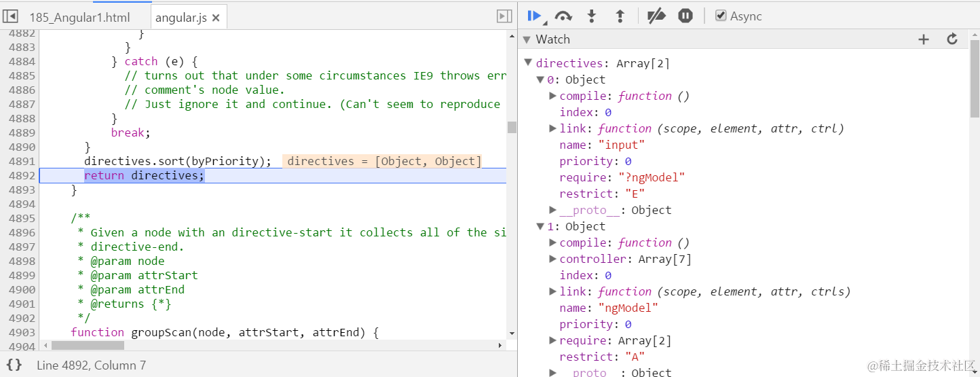Add a new watch expression

click(x=924, y=39)
